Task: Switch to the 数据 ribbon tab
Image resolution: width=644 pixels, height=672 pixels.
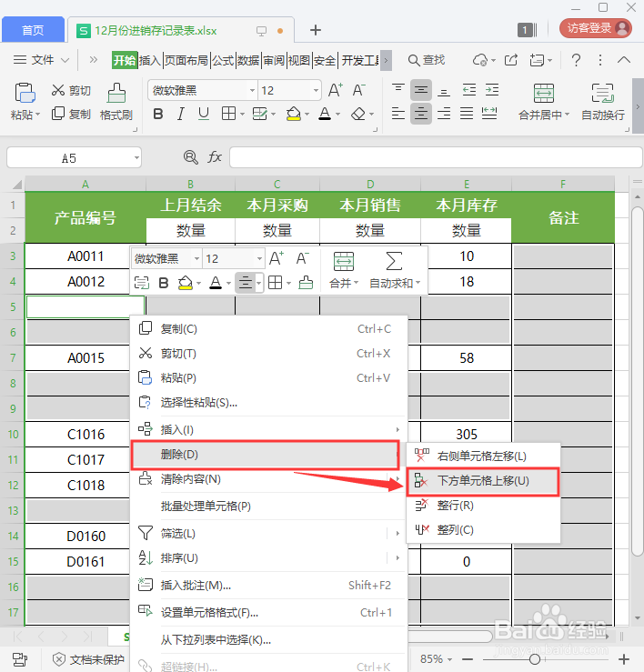Action: click(x=248, y=60)
